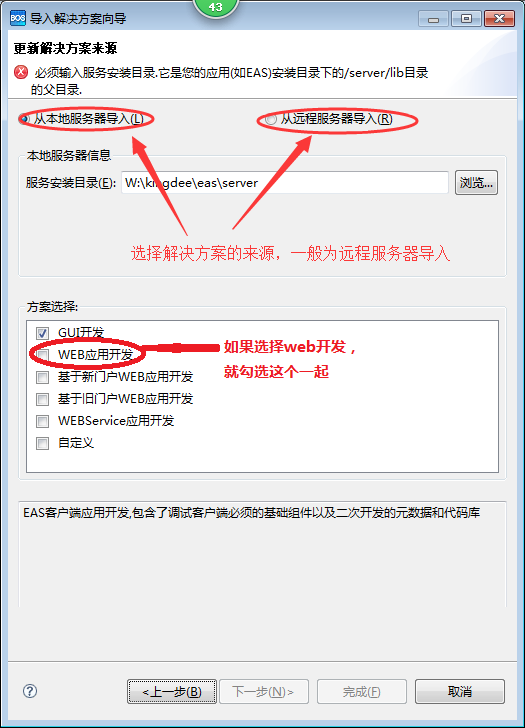This screenshot has height=728, width=525.
Task: Tick the WEBService应用开发 checkbox
Action: click(42, 421)
